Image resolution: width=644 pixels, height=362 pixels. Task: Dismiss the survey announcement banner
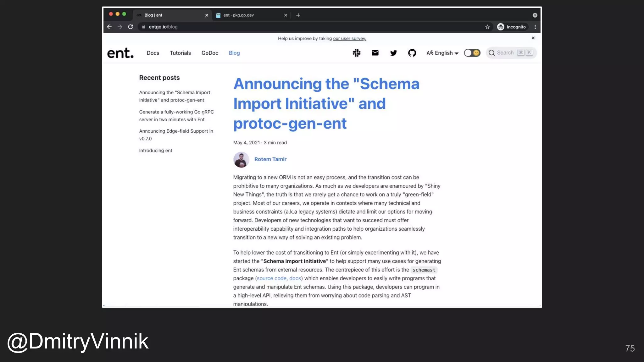(x=533, y=38)
